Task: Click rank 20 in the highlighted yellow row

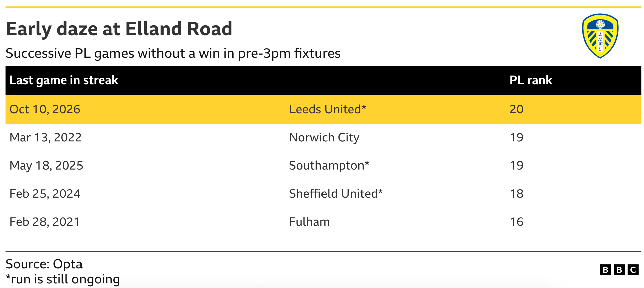Action: [x=516, y=109]
